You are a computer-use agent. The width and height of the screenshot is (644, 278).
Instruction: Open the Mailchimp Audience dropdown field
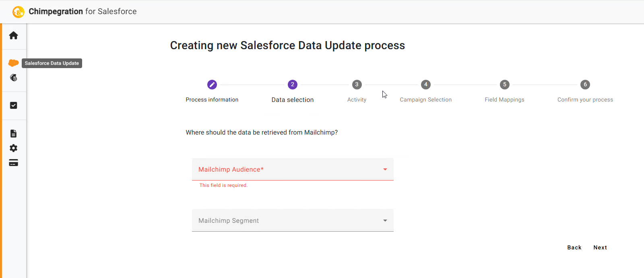tap(293, 169)
